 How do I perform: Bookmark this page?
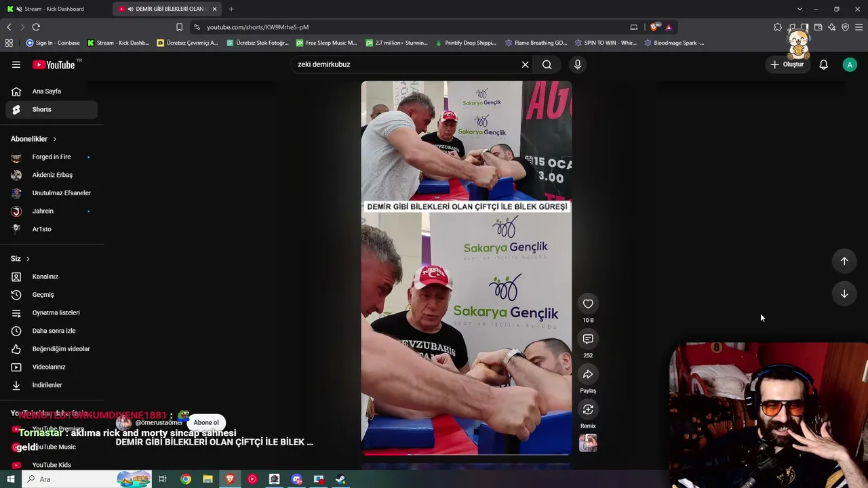(x=179, y=27)
